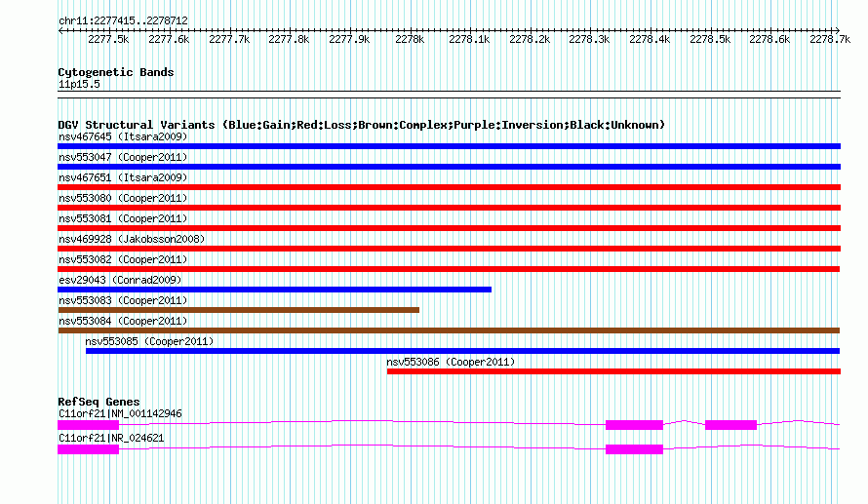Select the first exon of NM_001142946
868x504 pixels.
(x=88, y=425)
